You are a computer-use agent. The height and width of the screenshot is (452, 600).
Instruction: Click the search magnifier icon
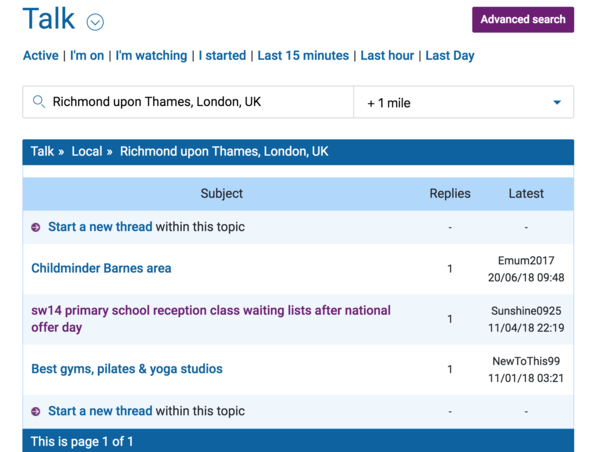click(x=39, y=102)
